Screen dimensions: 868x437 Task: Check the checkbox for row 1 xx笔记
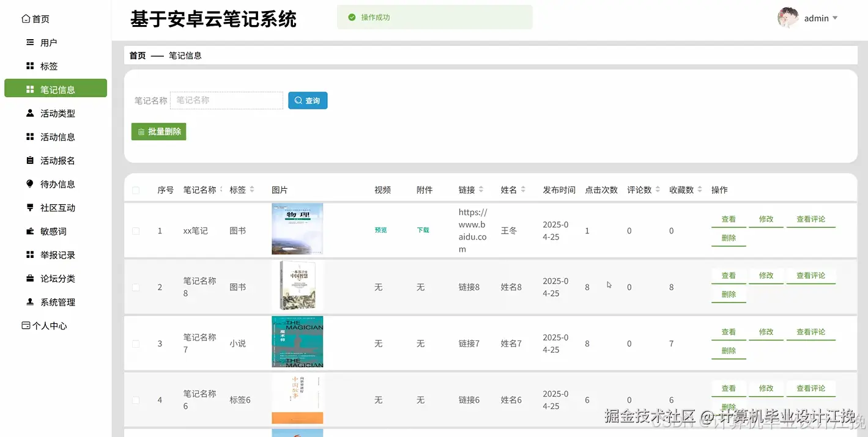(136, 230)
